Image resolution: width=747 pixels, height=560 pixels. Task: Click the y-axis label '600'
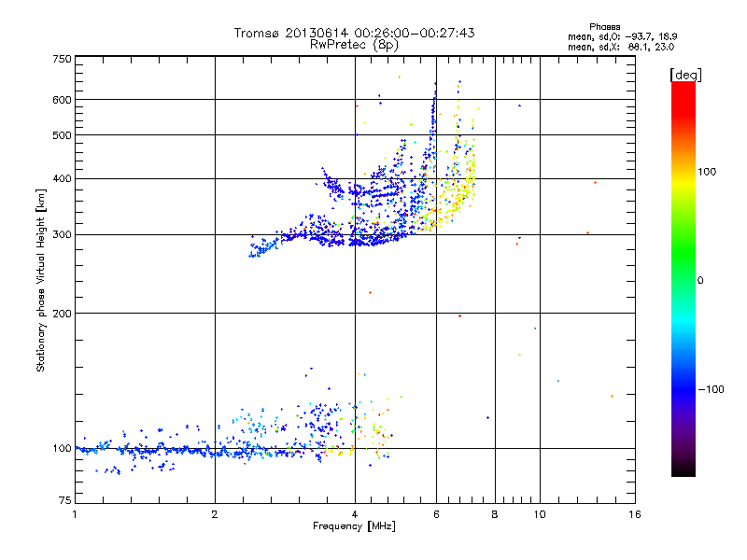pyautogui.click(x=62, y=100)
